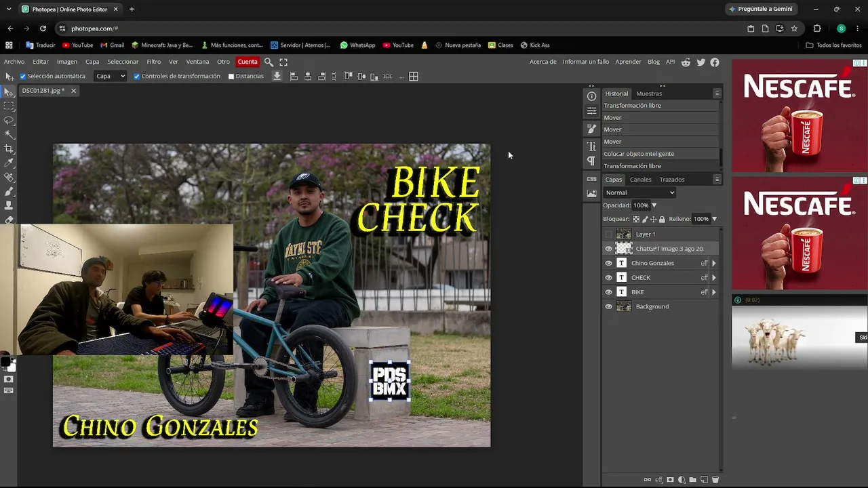Click the download/export arrow icon in options bar
Screen dimensions: 868x488
point(277,76)
